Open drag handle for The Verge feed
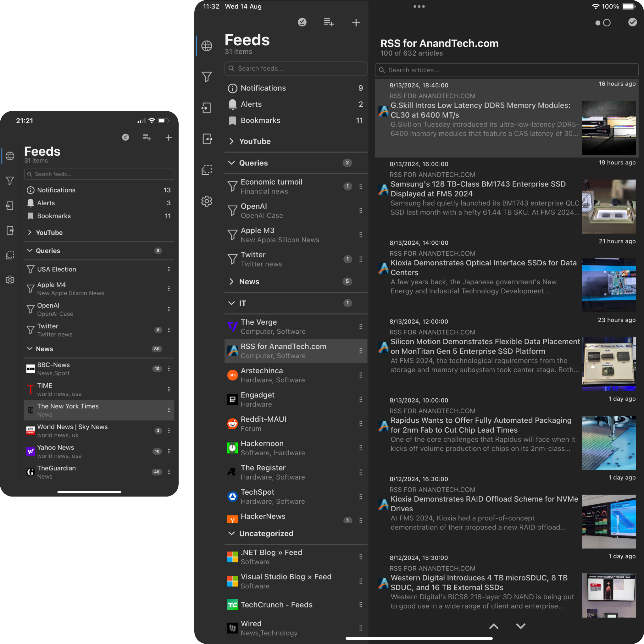The height and width of the screenshot is (644, 644). tap(361, 327)
